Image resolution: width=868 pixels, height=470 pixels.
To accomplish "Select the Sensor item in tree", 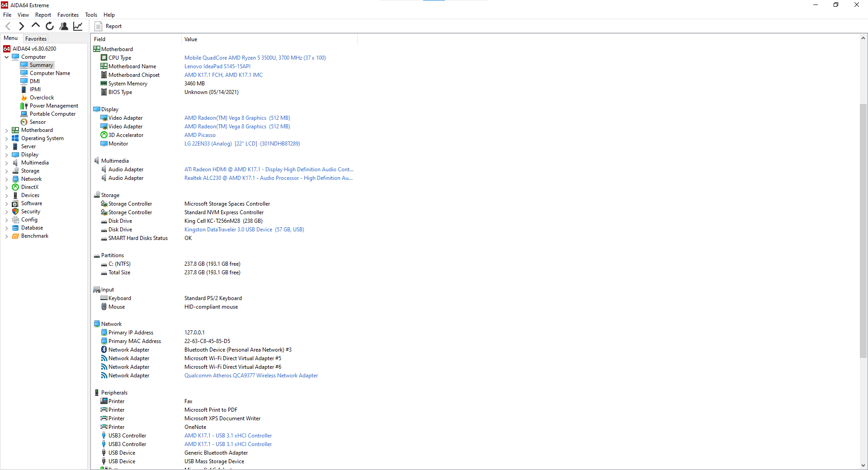I will point(38,122).
